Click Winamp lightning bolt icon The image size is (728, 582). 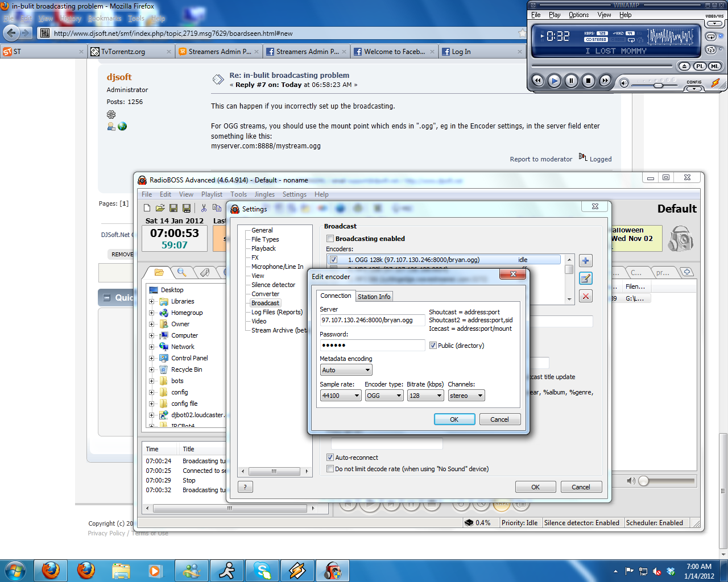(716, 83)
